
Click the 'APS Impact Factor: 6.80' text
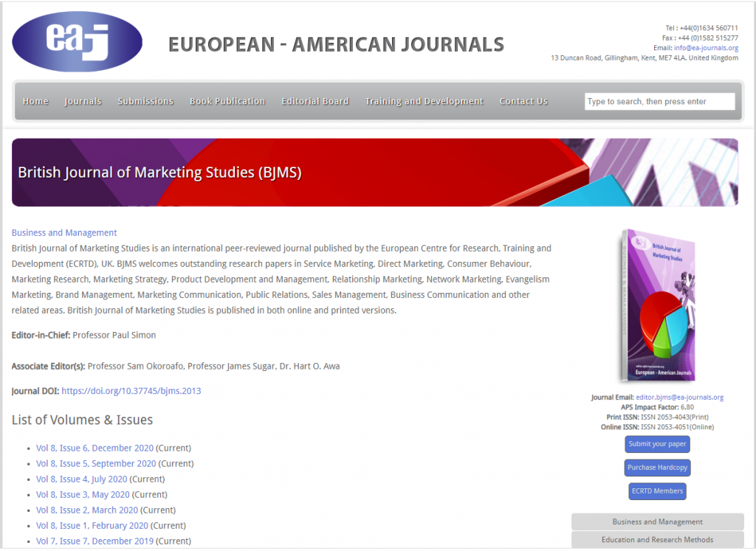[657, 407]
